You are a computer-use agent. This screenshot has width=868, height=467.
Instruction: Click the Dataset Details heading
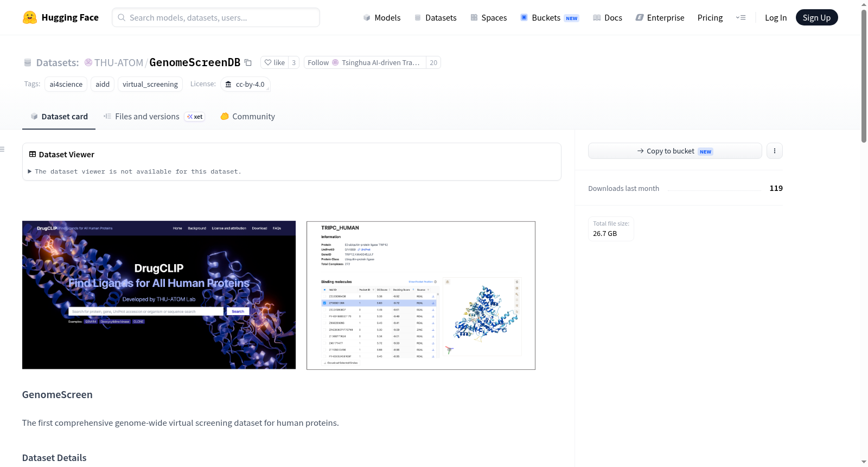click(x=54, y=458)
